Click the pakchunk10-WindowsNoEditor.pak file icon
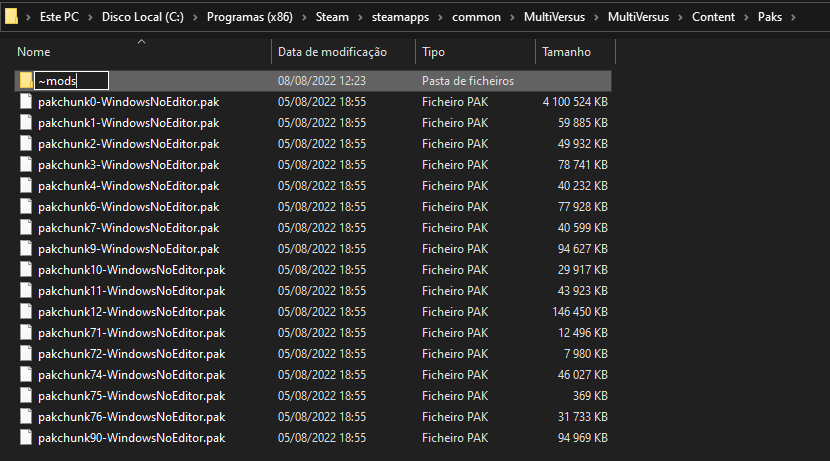 click(26, 269)
